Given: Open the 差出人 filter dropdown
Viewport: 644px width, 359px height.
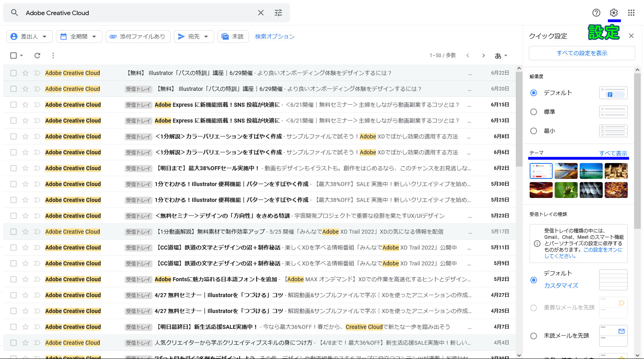Looking at the screenshot, I should [29, 36].
